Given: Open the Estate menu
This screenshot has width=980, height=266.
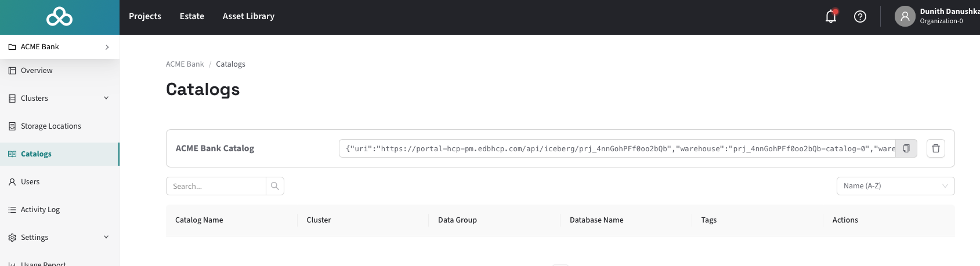Looking at the screenshot, I should [192, 16].
